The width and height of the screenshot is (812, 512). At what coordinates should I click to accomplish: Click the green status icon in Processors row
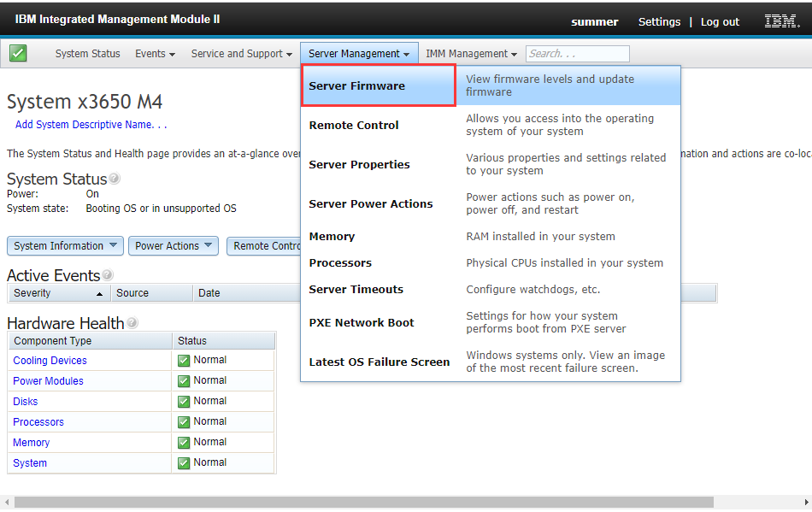(x=184, y=422)
